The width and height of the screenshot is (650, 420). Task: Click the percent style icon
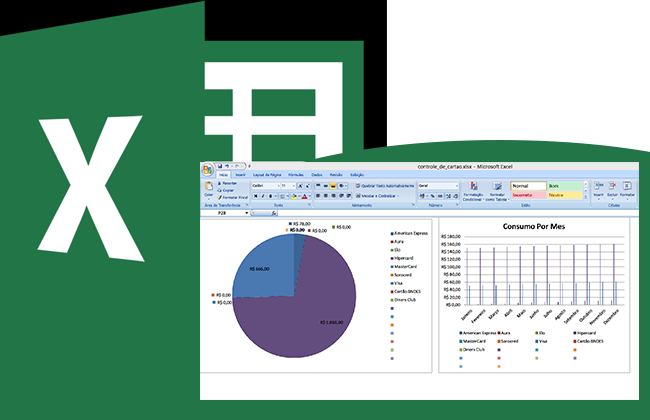[432, 196]
